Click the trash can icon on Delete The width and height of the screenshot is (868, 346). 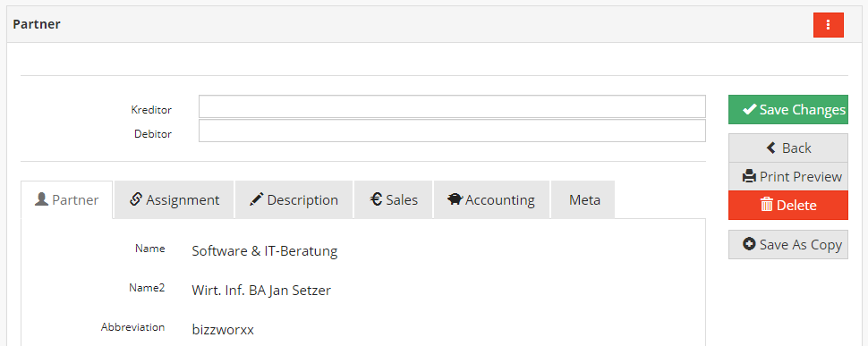(767, 205)
